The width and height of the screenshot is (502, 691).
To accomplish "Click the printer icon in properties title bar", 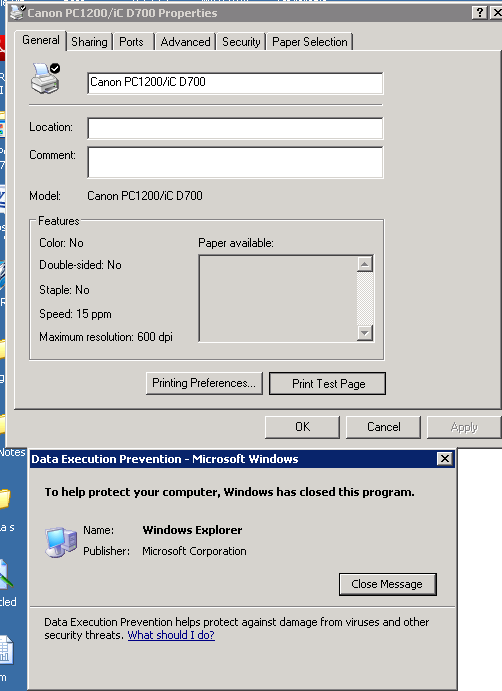I will click(x=17, y=12).
